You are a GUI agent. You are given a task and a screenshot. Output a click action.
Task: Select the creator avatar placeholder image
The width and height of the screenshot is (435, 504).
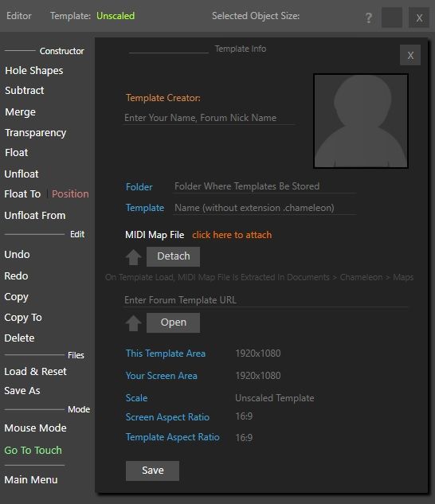tap(361, 121)
